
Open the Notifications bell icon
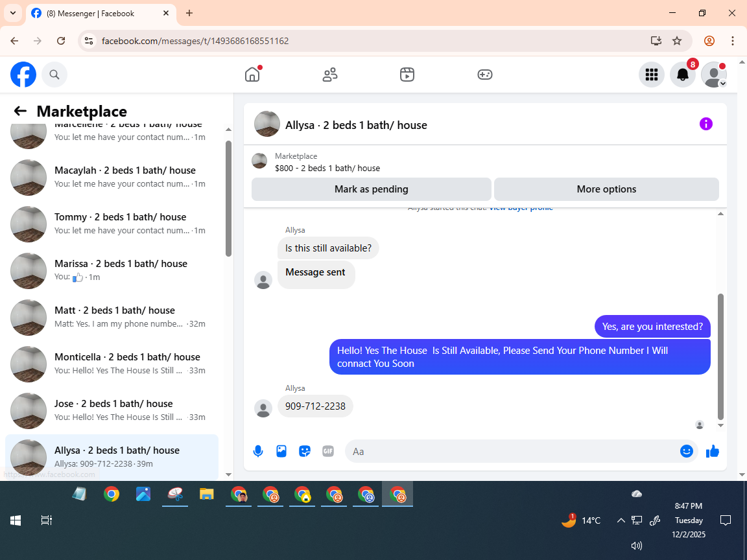point(683,75)
